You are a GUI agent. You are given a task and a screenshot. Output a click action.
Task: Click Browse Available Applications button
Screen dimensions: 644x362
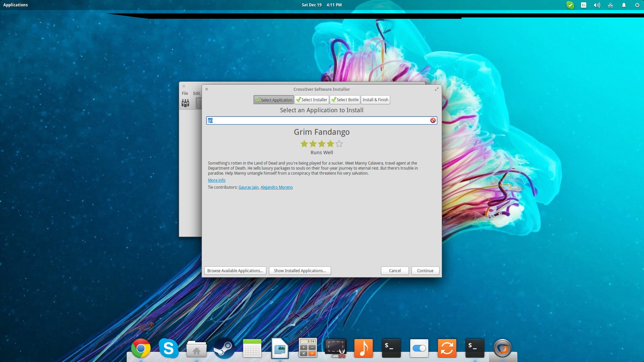pos(235,271)
